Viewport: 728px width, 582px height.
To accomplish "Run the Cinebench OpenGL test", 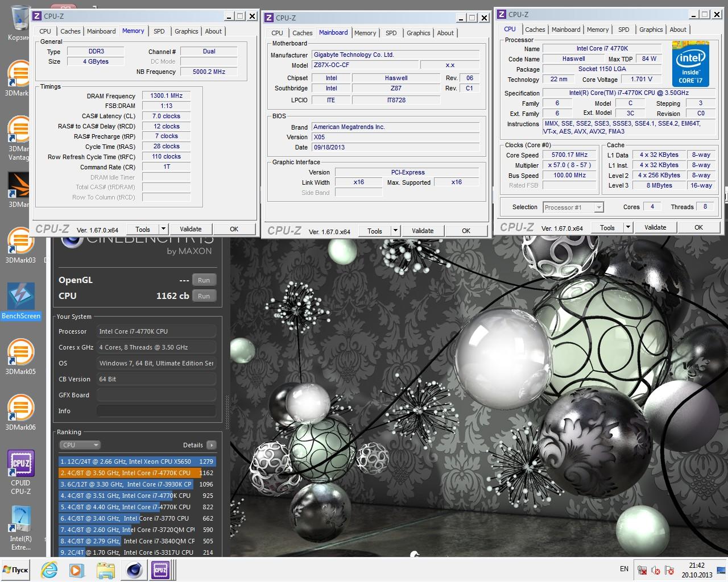I will click(x=204, y=280).
